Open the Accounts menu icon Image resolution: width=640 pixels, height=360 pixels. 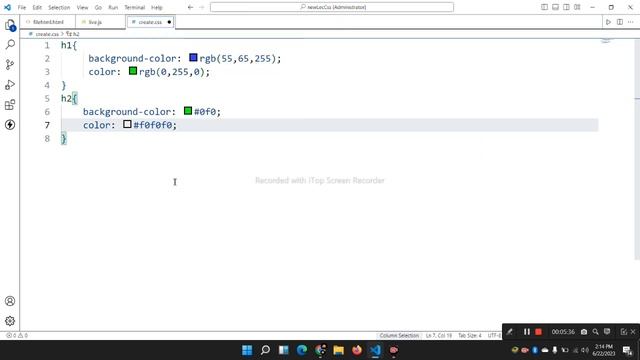10,301
